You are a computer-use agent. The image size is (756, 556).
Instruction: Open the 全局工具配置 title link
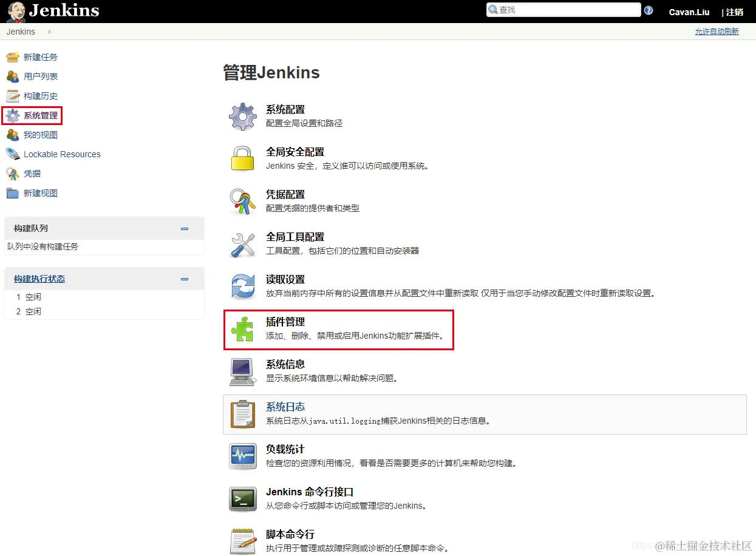click(295, 237)
